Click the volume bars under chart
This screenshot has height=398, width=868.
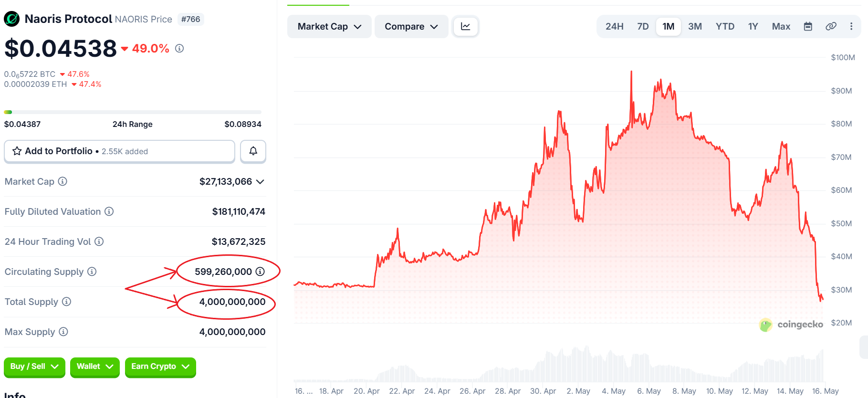[x=558, y=365]
